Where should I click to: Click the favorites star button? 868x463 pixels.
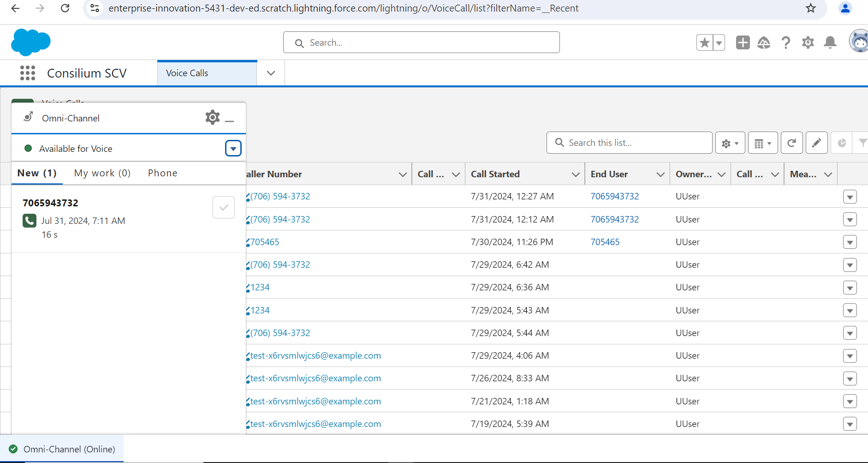coord(704,42)
